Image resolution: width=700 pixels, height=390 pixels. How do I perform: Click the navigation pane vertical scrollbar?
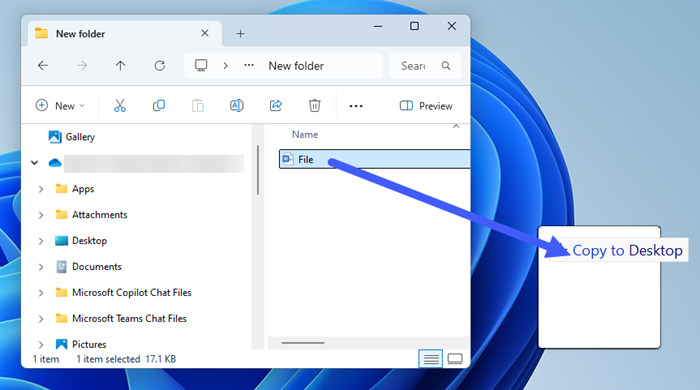pos(258,170)
